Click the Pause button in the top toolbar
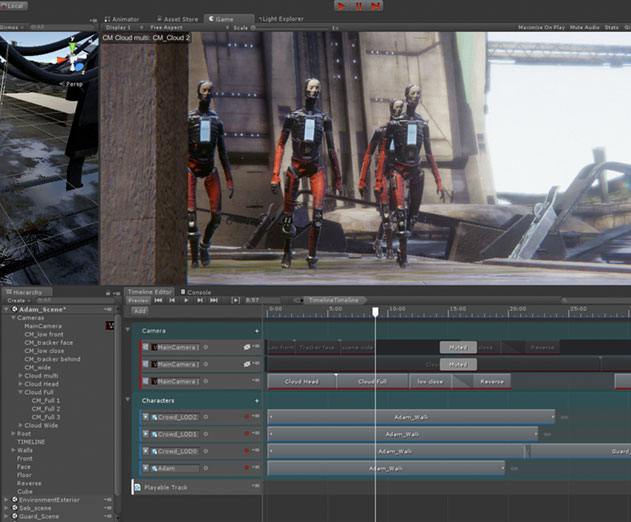 (358, 6)
